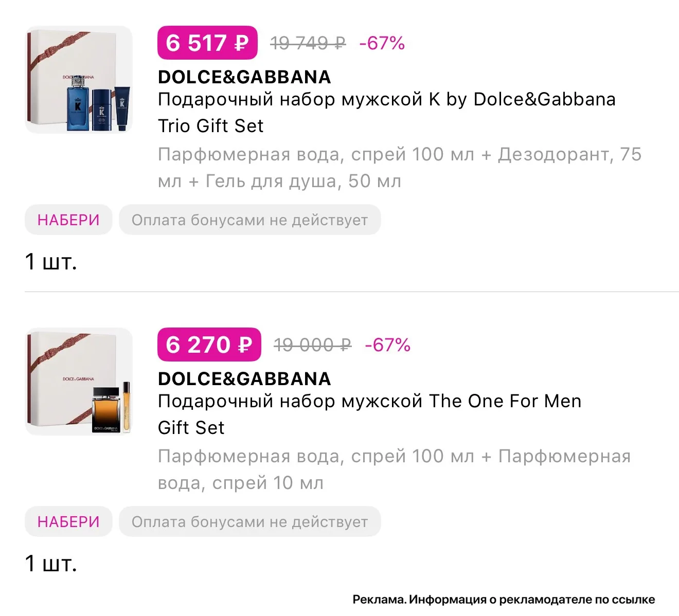Click the Trio Gift Set contents description text
This screenshot has height=616, width=679.
[400, 168]
